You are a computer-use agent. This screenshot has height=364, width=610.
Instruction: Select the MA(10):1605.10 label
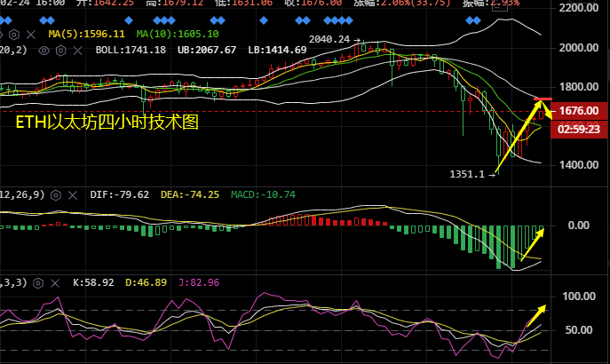[178, 35]
